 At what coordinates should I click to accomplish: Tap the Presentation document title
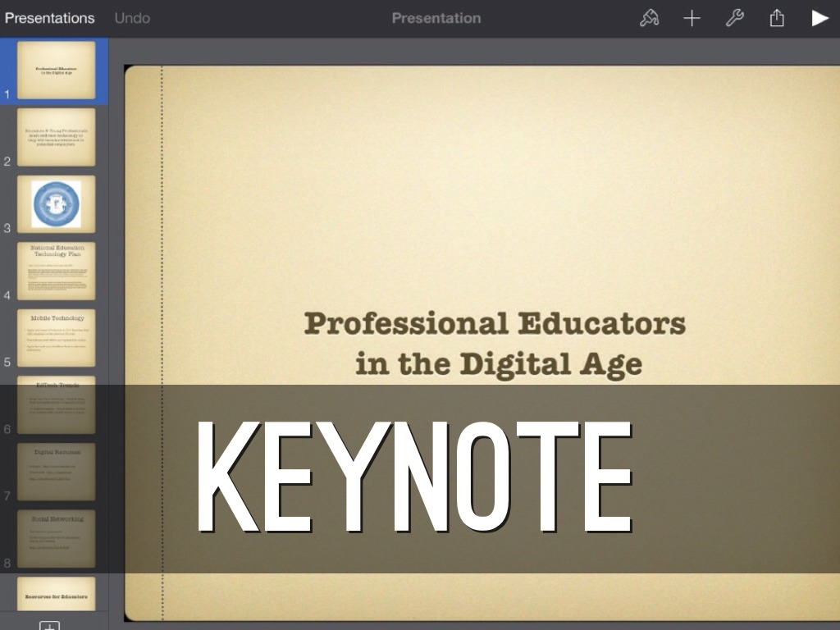436,18
